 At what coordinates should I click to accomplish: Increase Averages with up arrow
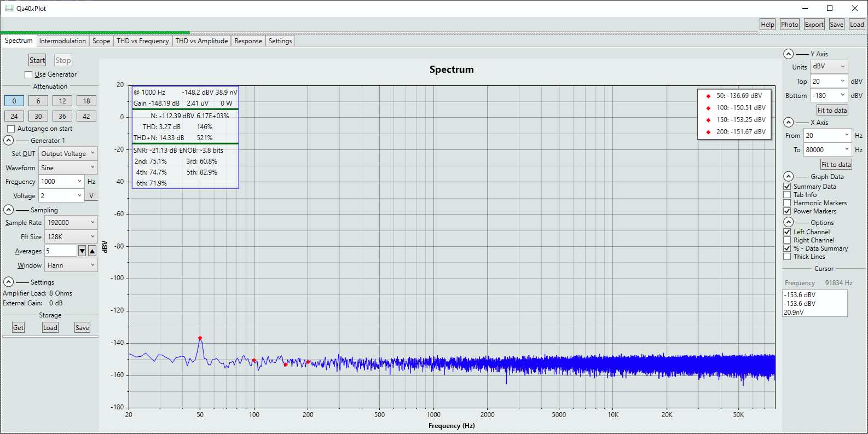coord(92,251)
